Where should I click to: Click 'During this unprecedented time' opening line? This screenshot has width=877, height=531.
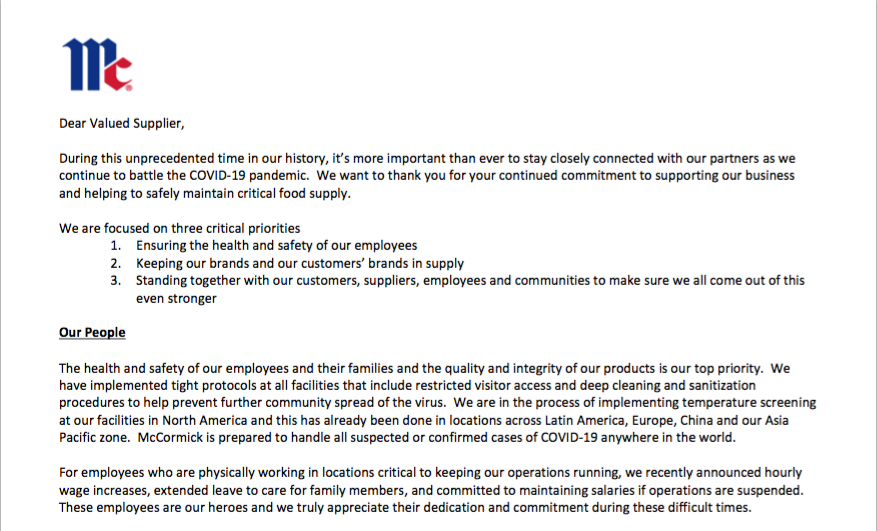coord(427,158)
